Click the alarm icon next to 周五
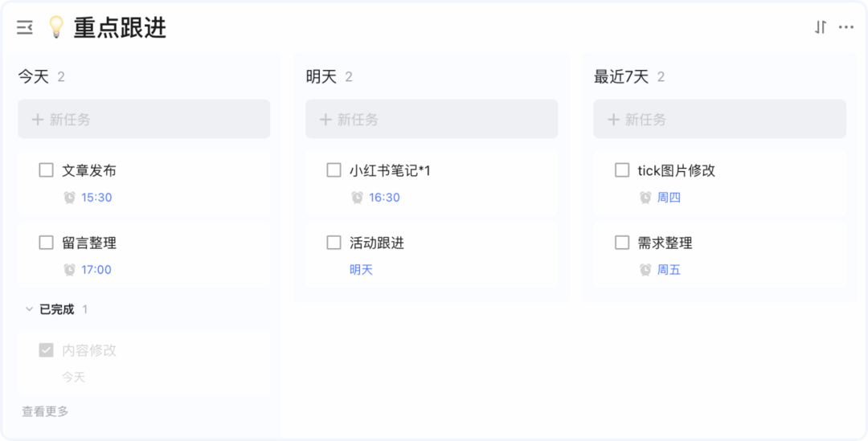 645,269
